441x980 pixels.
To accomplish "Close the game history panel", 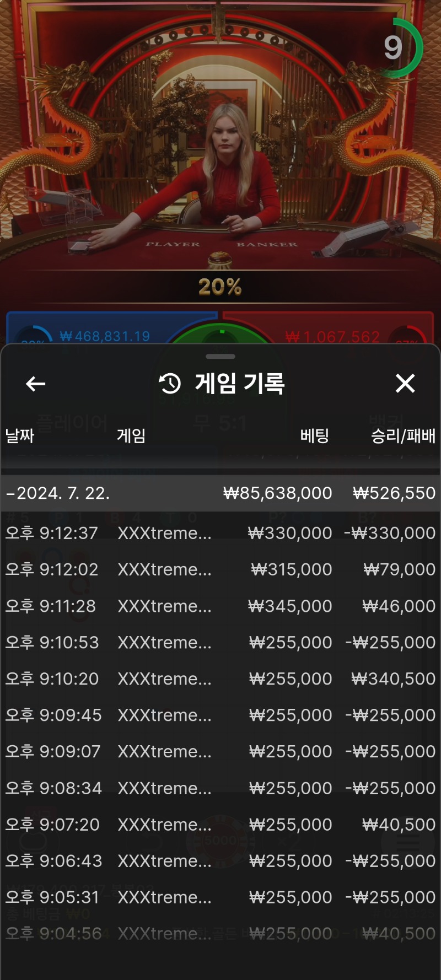I will click(x=405, y=383).
